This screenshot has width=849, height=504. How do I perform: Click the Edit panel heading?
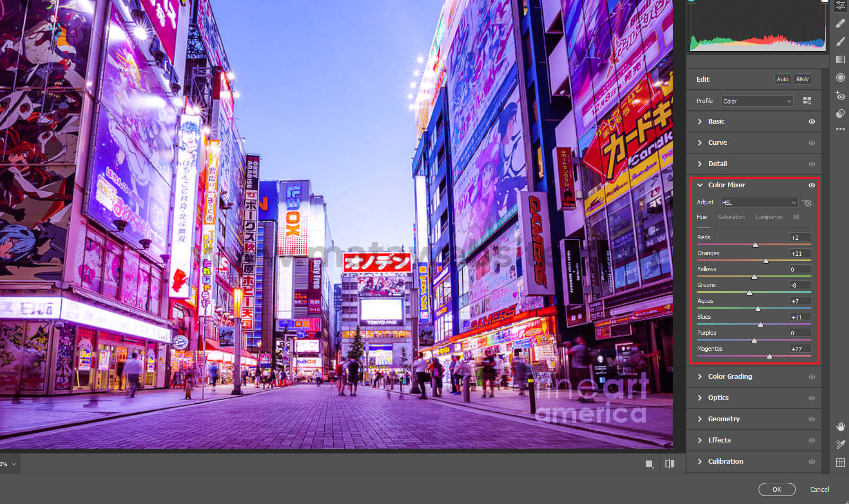(703, 80)
